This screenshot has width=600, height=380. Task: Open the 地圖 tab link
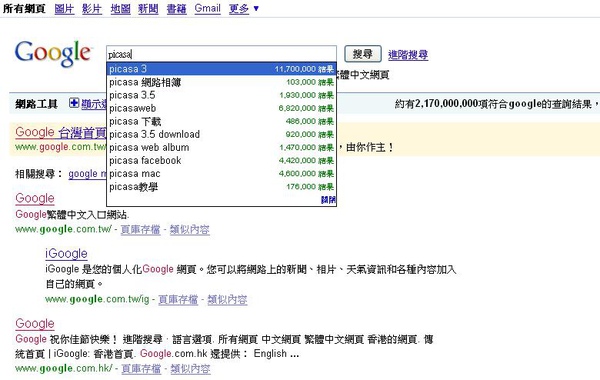[120, 8]
